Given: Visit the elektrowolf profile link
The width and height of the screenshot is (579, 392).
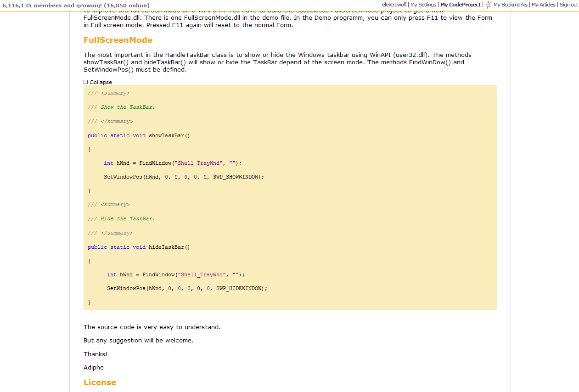Looking at the screenshot, I should [393, 5].
